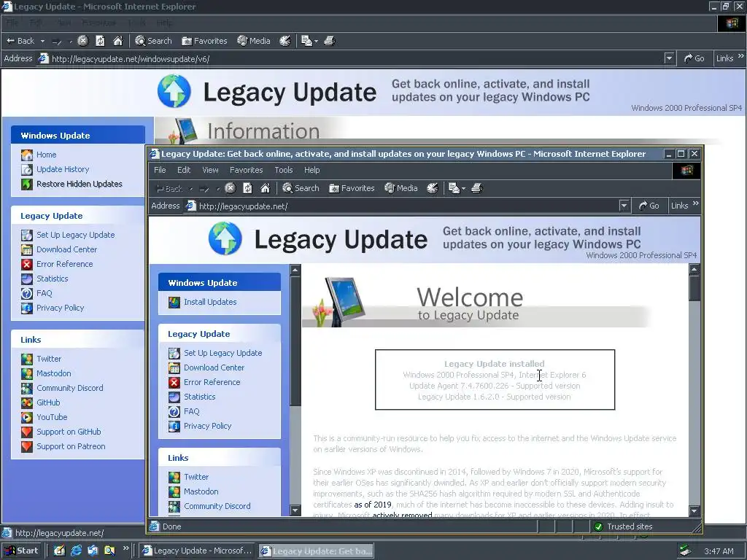Screen dimensions: 747x560
Task: Click Go button in background window
Action: point(694,58)
